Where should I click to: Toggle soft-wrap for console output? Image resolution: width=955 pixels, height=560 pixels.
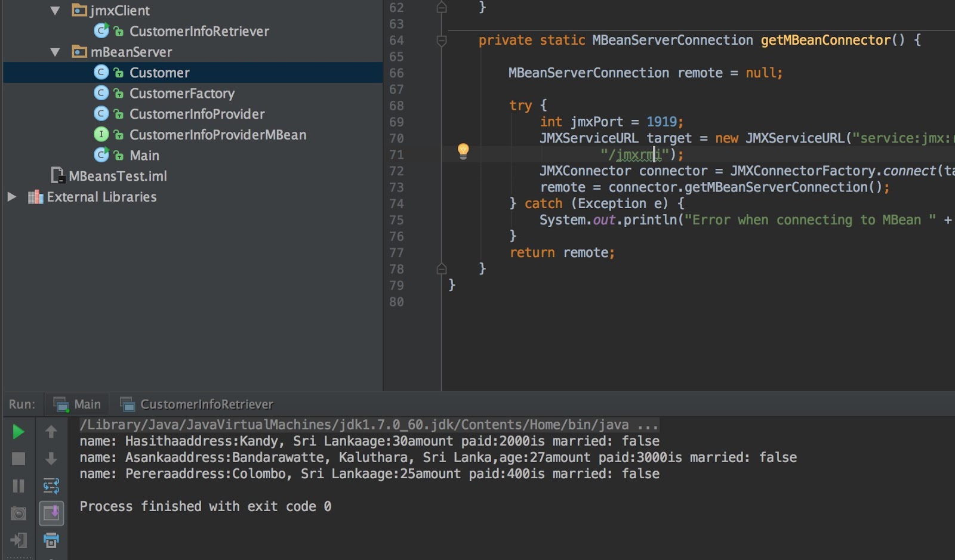[x=51, y=486]
